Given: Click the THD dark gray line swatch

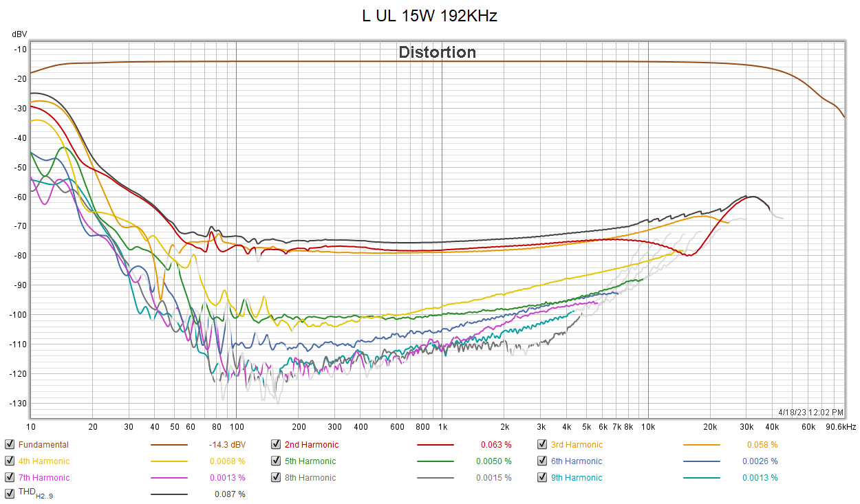Looking at the screenshot, I should pyautogui.click(x=169, y=494).
